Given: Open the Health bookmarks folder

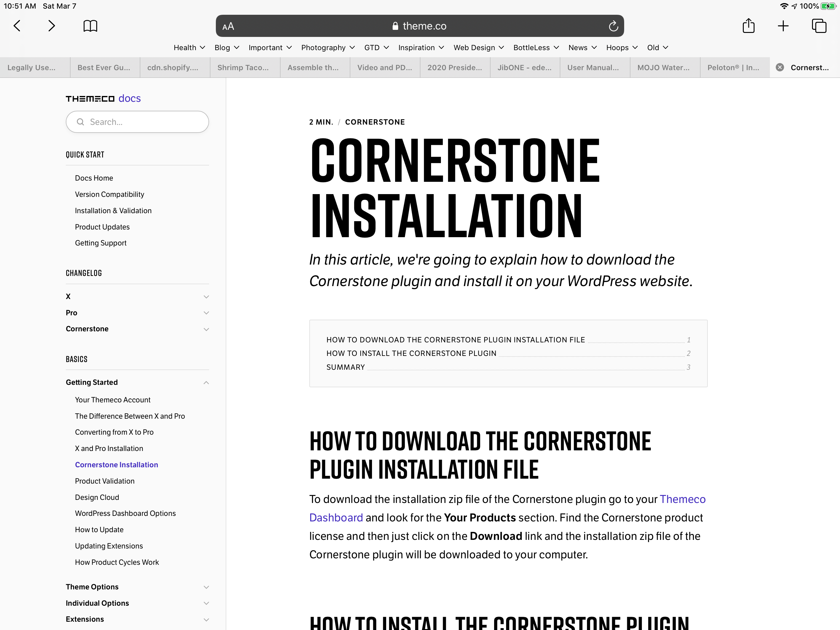Looking at the screenshot, I should (189, 47).
